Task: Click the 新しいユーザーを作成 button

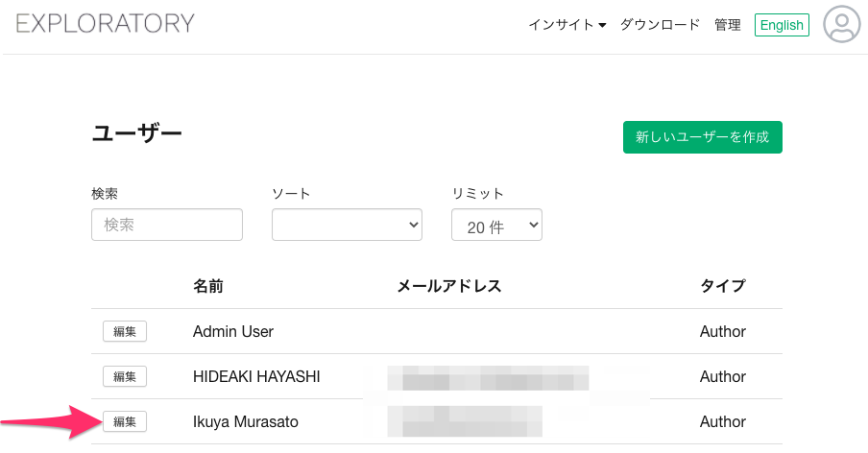Action: pyautogui.click(x=703, y=137)
